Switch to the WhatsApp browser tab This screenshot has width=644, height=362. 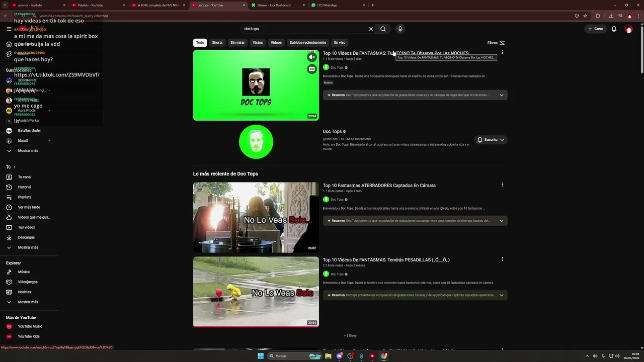(x=338, y=5)
